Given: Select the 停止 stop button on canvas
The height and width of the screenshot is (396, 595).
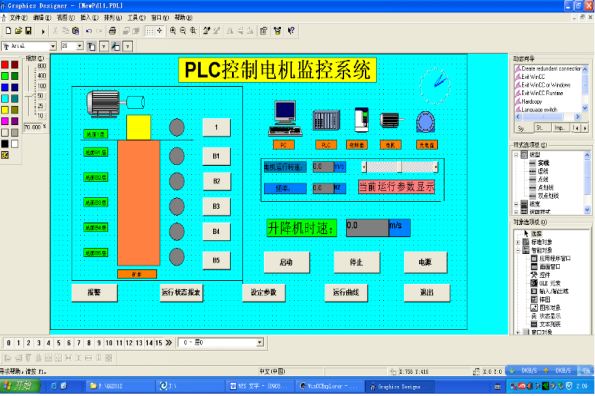Looking at the screenshot, I should [357, 262].
